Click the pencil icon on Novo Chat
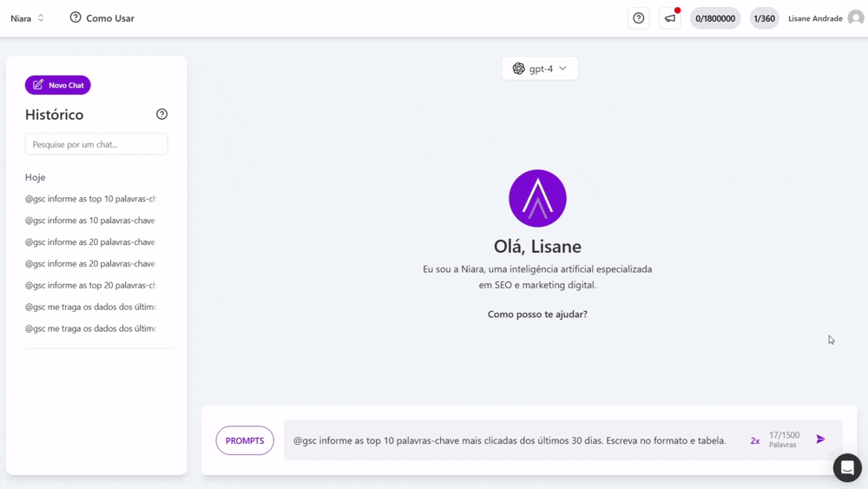 (38, 85)
